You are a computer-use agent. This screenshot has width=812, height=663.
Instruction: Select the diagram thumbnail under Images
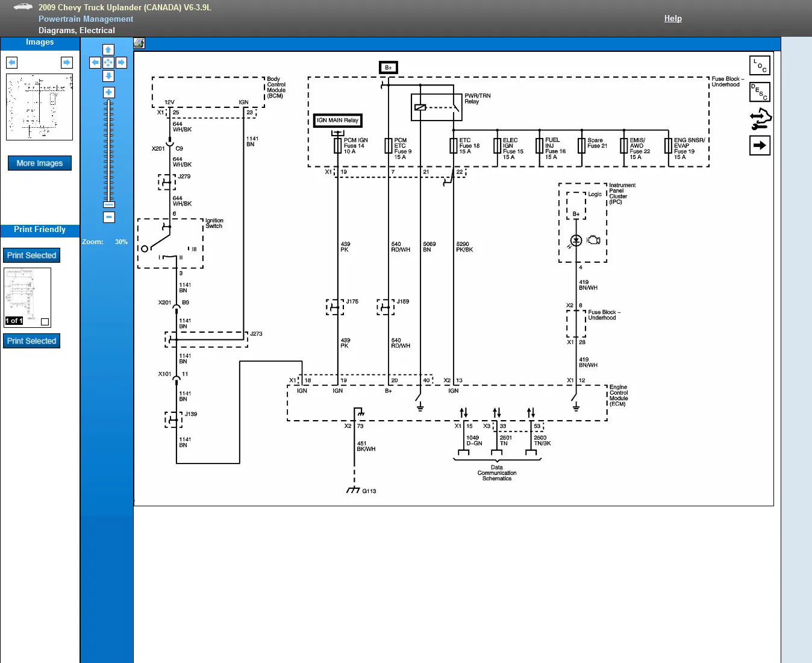[39, 107]
